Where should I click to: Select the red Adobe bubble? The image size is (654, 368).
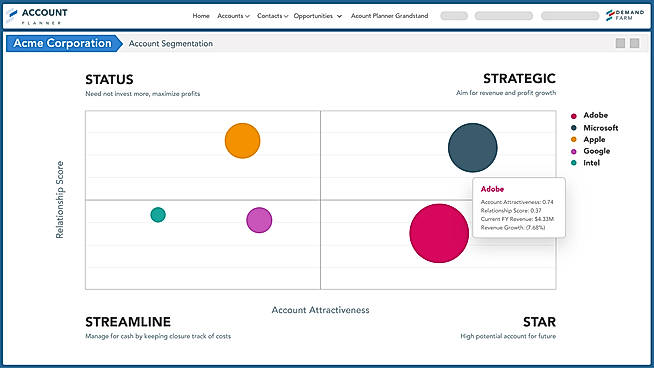(x=439, y=233)
